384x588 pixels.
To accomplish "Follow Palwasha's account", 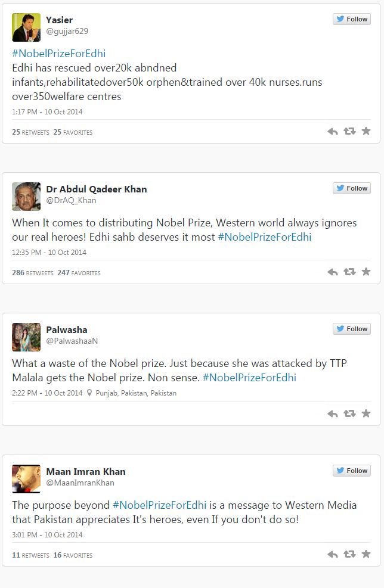I will click(x=352, y=329).
